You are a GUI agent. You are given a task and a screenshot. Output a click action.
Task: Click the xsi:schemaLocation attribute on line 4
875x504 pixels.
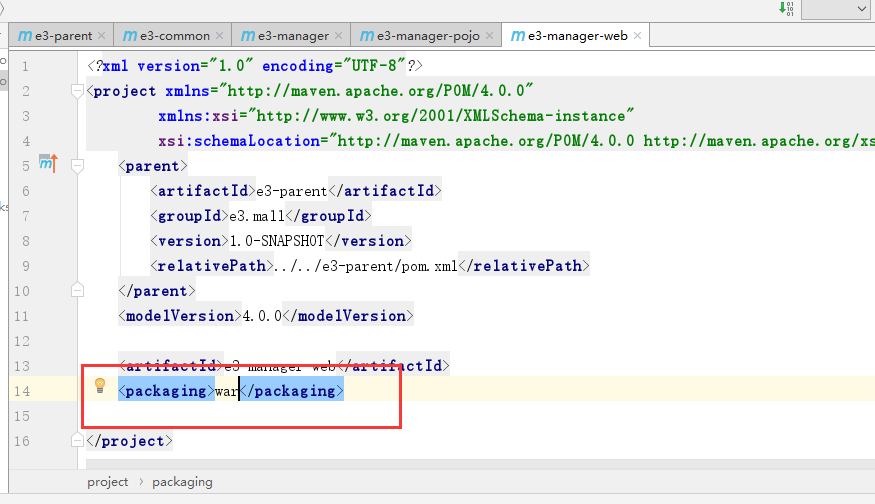tap(516, 141)
